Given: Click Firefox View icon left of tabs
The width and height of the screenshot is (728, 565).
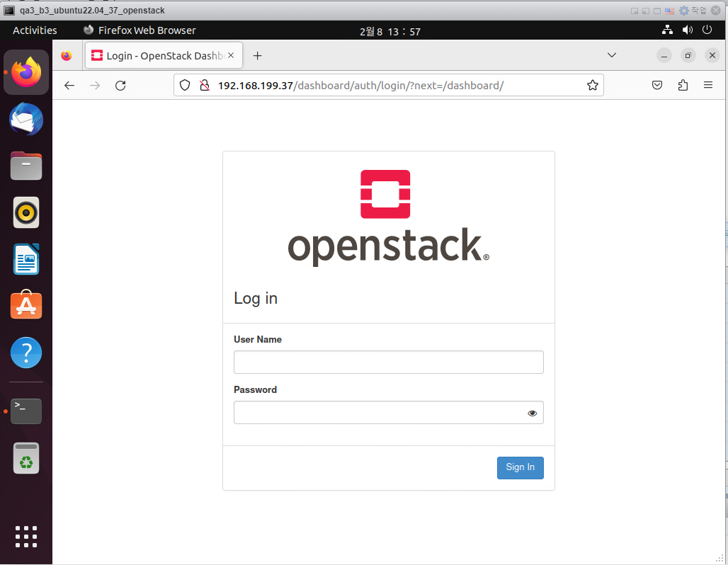Looking at the screenshot, I should click(67, 56).
